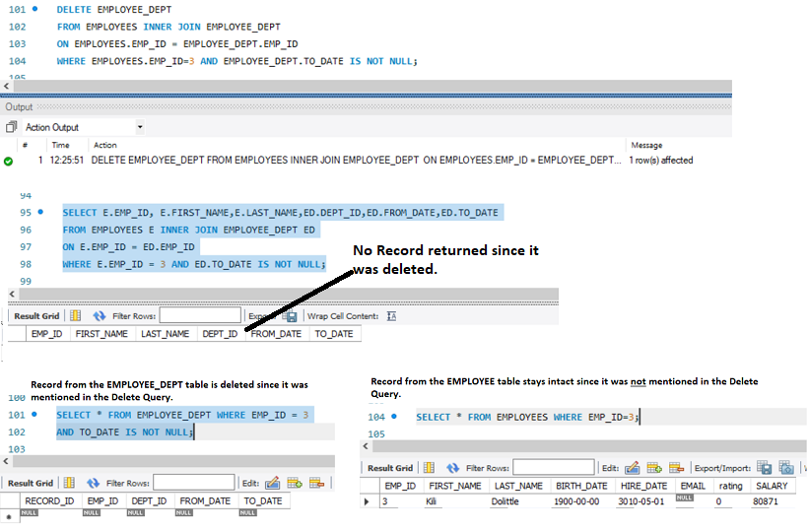808x532 pixels.
Task: Click the FIRST_NAME header in the empty join result grid
Action: pos(101,334)
